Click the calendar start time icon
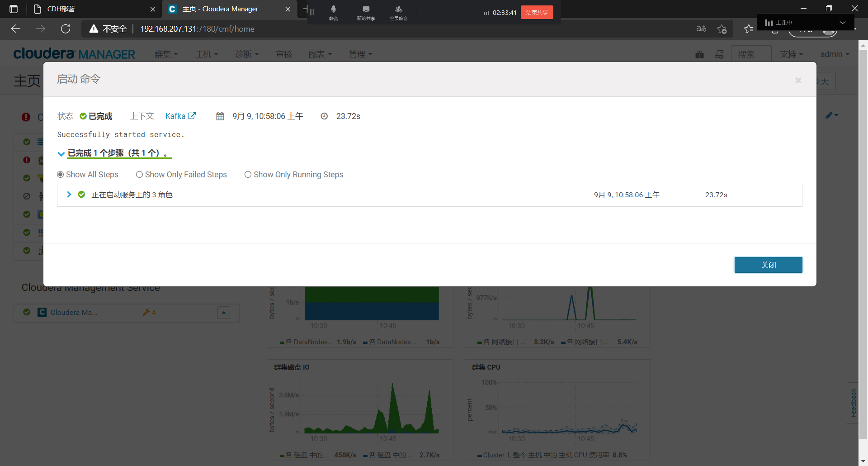Viewport: 868px width, 466px height. click(x=220, y=116)
